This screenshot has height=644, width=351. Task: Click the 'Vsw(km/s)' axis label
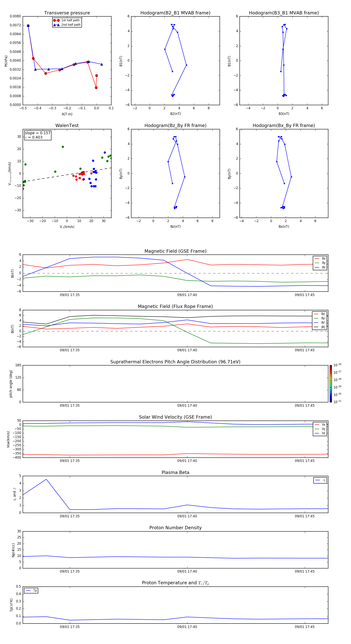(x=8, y=439)
